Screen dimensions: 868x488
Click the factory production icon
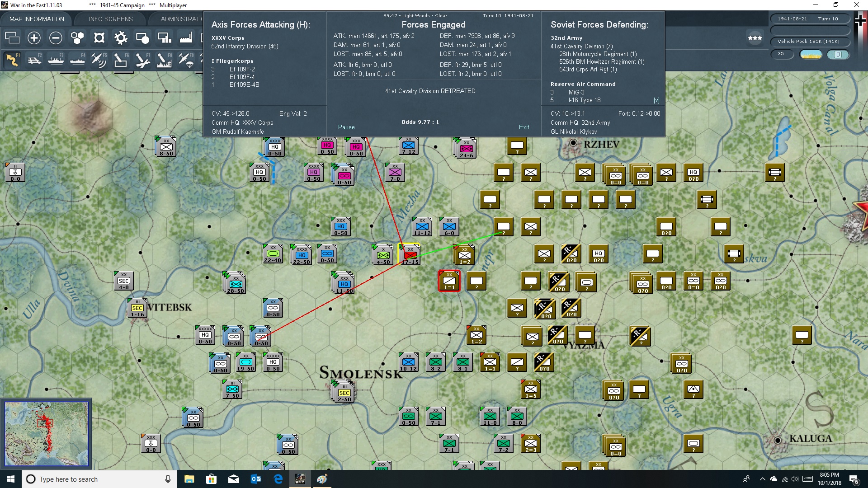[186, 38]
